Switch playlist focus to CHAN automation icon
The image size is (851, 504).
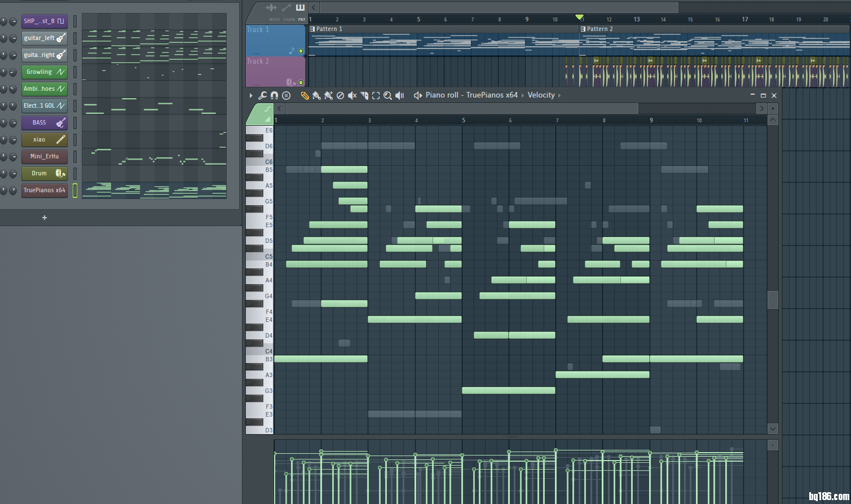click(286, 8)
